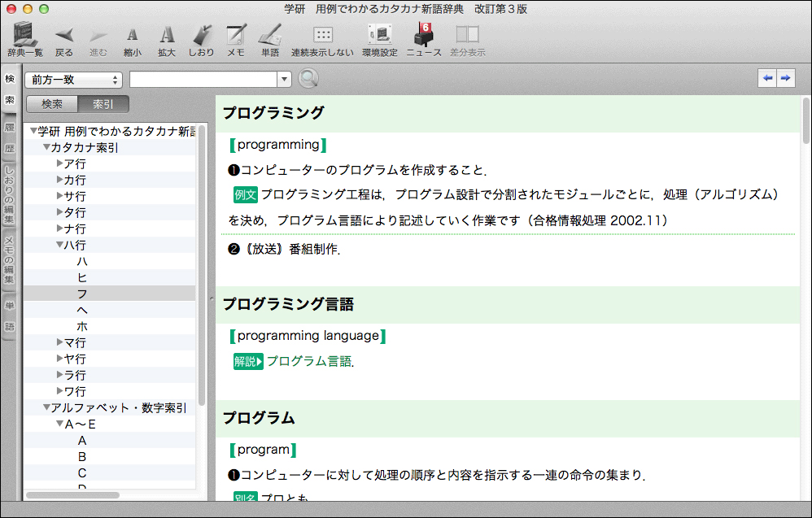Select the 検索 vertical side tab
Screen dimensions: 812x518
tap(9, 89)
